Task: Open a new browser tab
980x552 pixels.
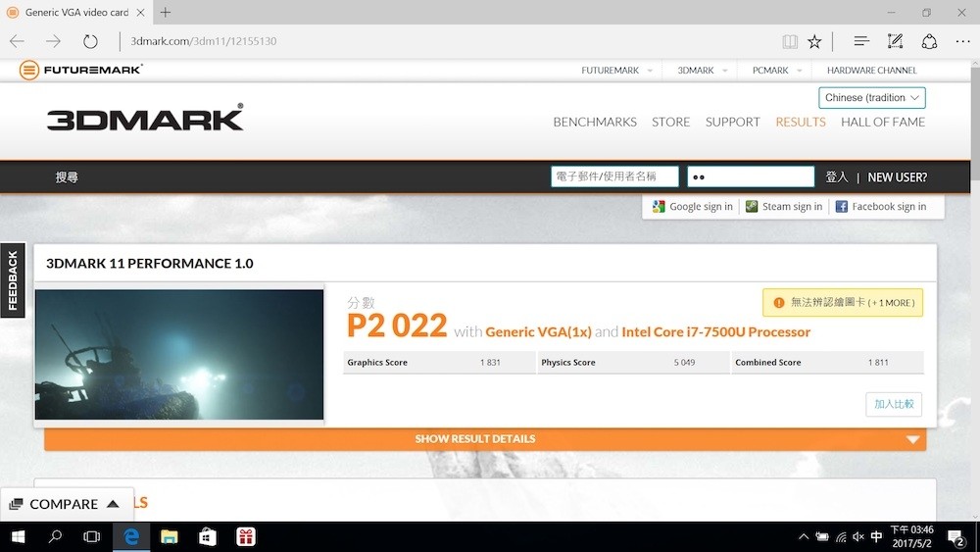Action: 165,12
